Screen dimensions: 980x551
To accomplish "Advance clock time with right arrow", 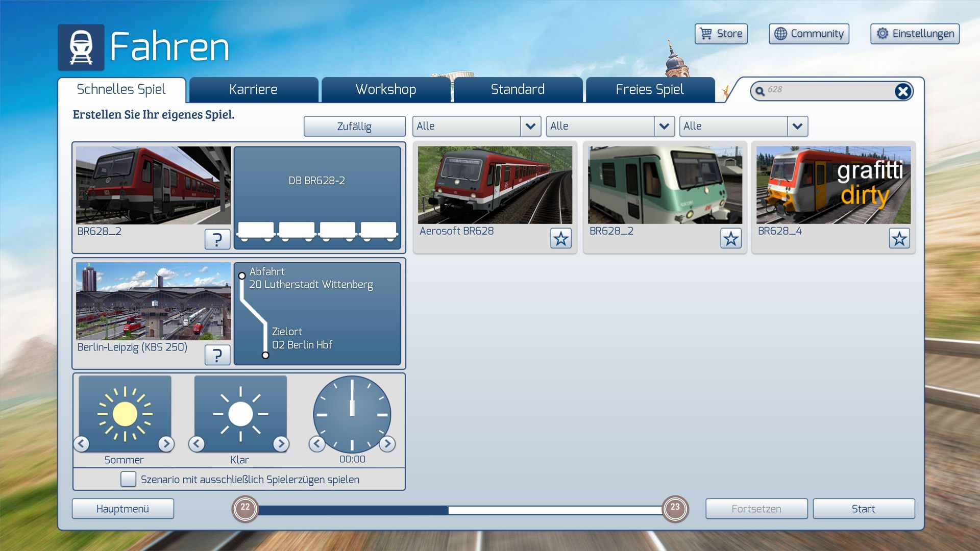I will click(387, 444).
